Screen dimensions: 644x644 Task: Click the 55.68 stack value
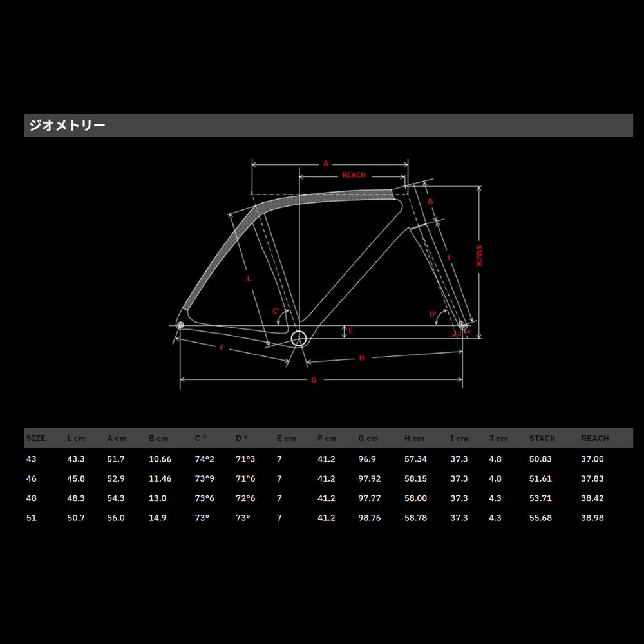[x=540, y=518]
